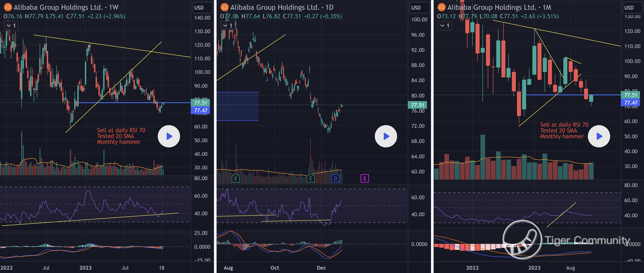The height and width of the screenshot is (273, 644).
Task: Click the Alibaba logo on the monthly chart
Action: pyautogui.click(x=441, y=8)
